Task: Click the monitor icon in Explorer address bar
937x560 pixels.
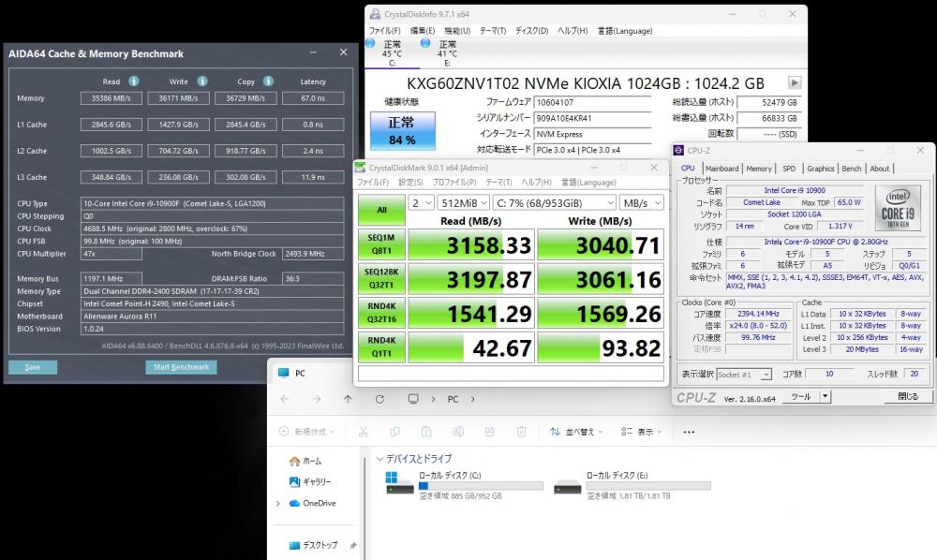Action: tap(413, 399)
